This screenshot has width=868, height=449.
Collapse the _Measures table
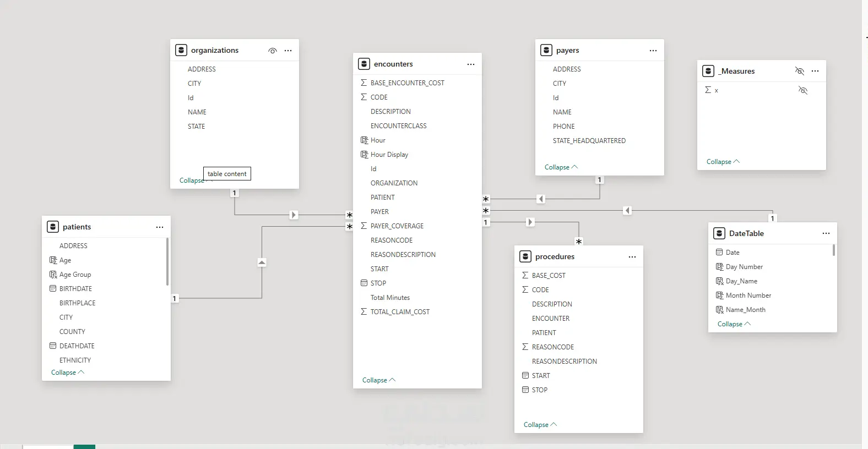[723, 162]
